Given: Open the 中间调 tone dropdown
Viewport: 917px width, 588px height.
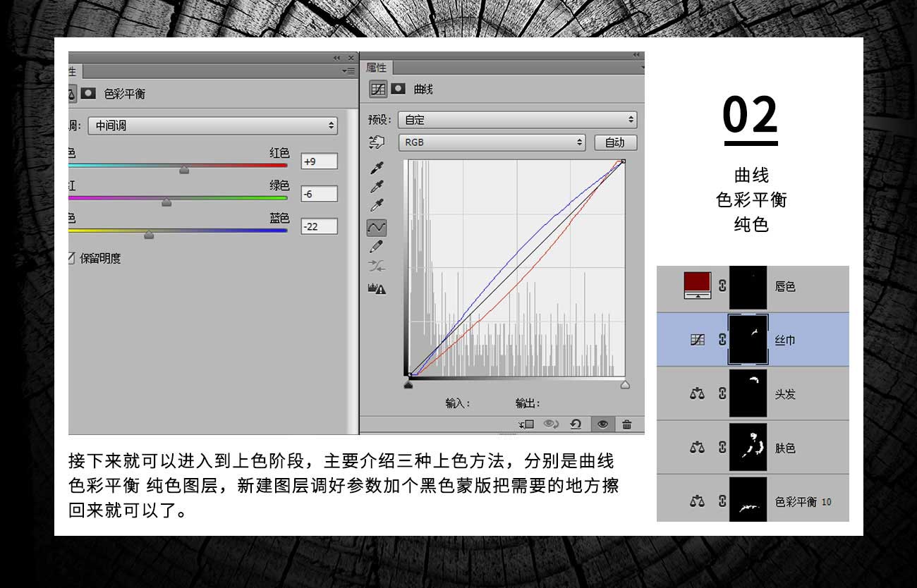Looking at the screenshot, I should 212,125.
